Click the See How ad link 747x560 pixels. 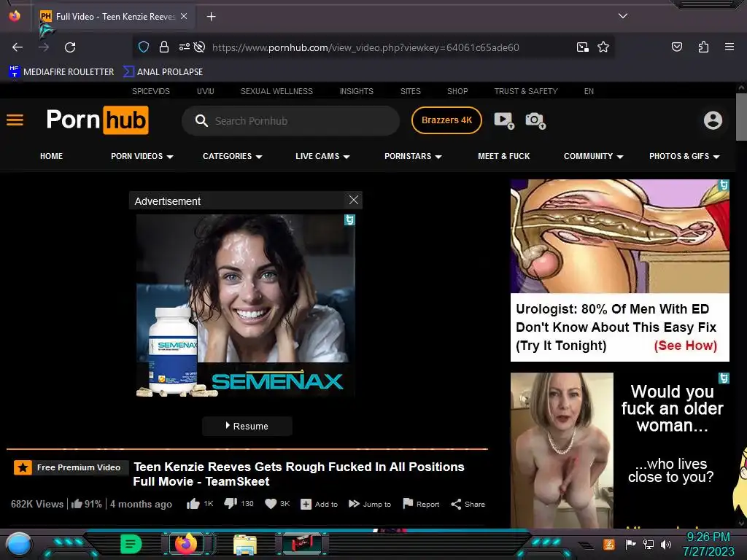click(685, 345)
